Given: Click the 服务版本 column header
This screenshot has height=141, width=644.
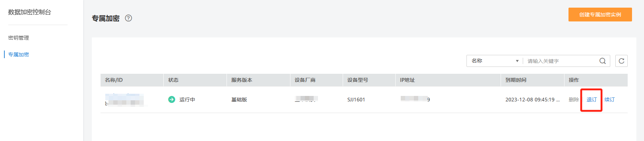Looking at the screenshot, I should pyautogui.click(x=242, y=80).
